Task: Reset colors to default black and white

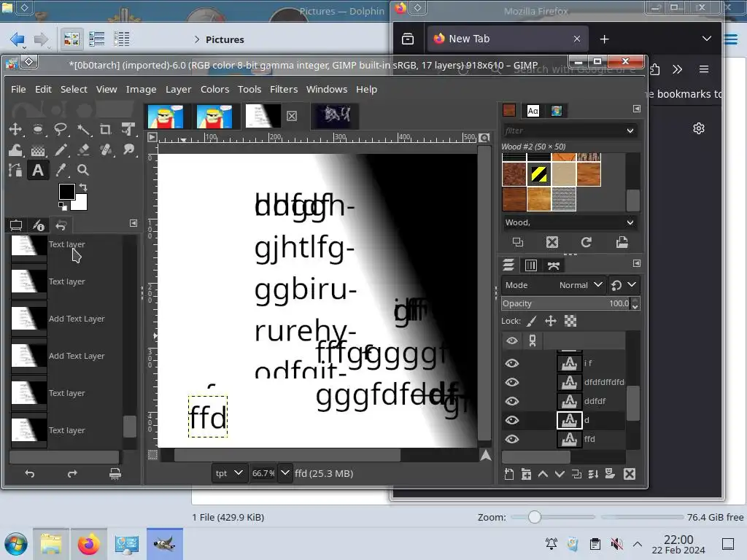Action: [63, 206]
